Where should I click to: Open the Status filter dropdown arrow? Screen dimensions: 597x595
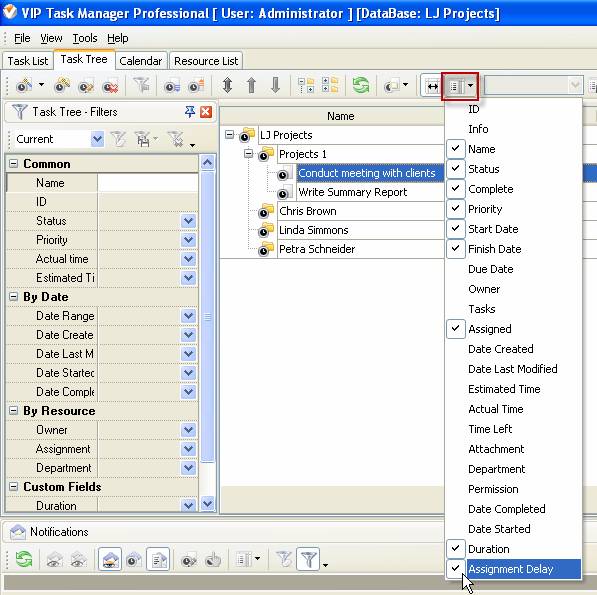click(188, 221)
